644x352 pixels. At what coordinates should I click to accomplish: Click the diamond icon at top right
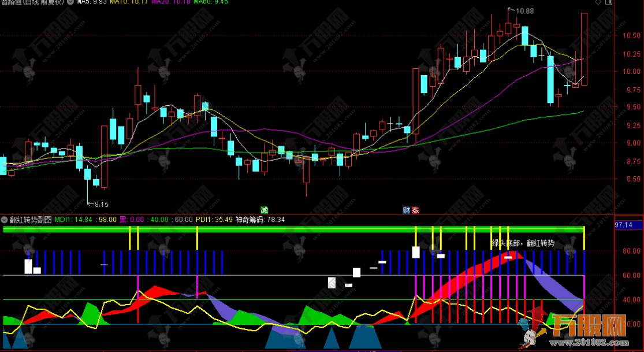[598, 2]
